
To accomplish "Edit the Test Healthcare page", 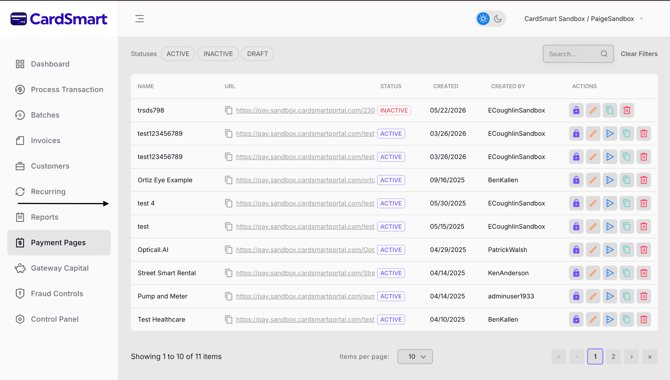I will point(593,319).
